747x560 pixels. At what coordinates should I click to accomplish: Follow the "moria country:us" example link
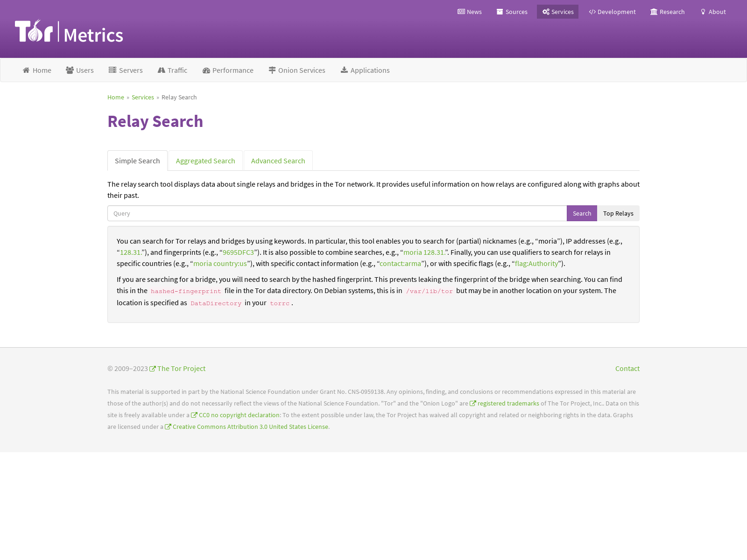[220, 263]
